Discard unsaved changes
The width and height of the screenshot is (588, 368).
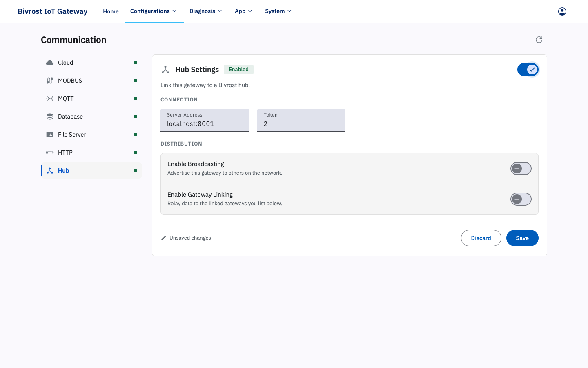481,238
